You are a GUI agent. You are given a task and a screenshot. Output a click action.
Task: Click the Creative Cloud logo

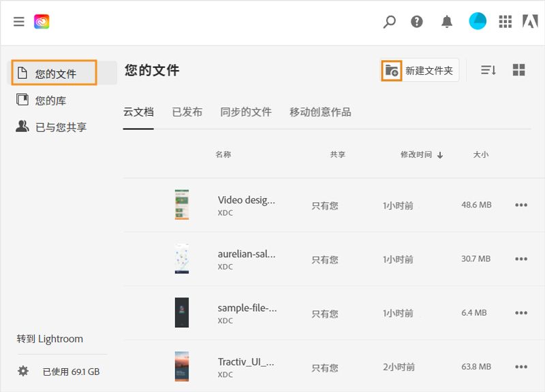click(44, 21)
